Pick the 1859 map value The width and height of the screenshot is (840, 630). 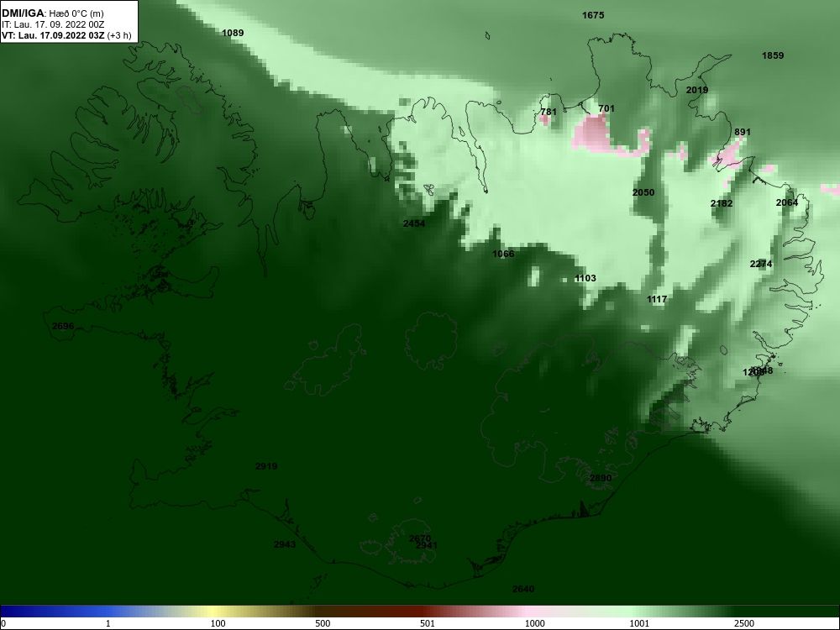[773, 55]
